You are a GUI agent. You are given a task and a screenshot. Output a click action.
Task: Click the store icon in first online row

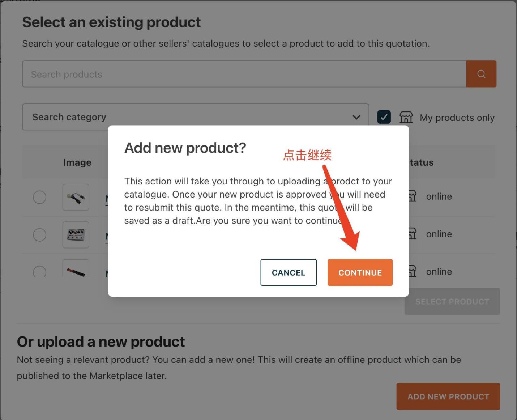413,196
